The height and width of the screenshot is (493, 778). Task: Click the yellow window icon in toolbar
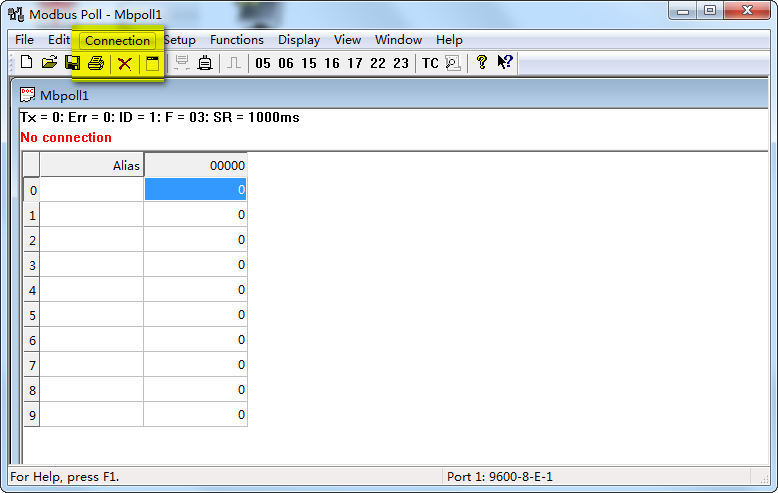(x=152, y=64)
